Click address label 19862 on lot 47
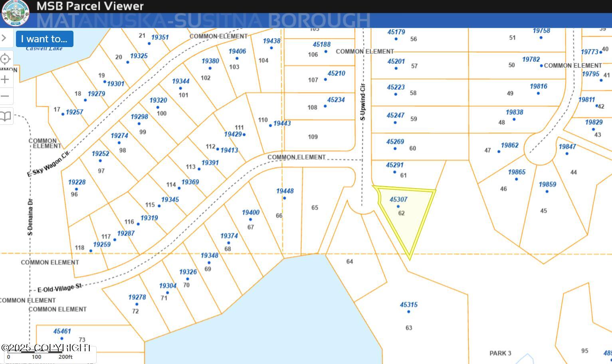 click(x=509, y=145)
